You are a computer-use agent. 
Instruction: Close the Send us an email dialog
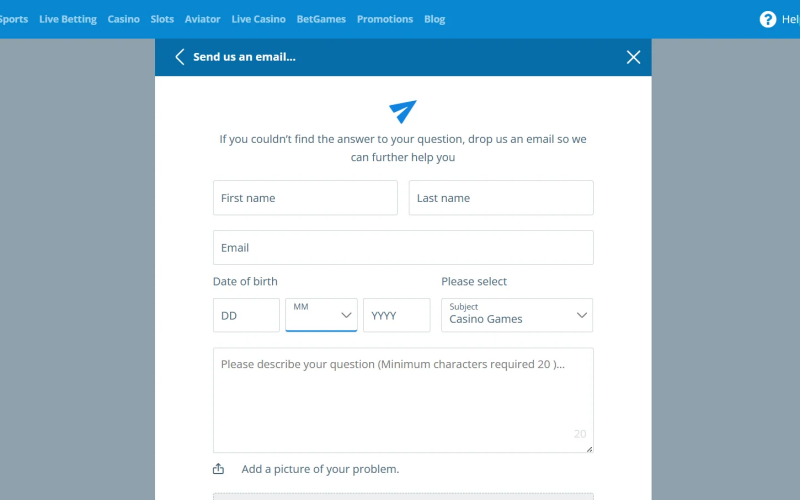tap(633, 57)
